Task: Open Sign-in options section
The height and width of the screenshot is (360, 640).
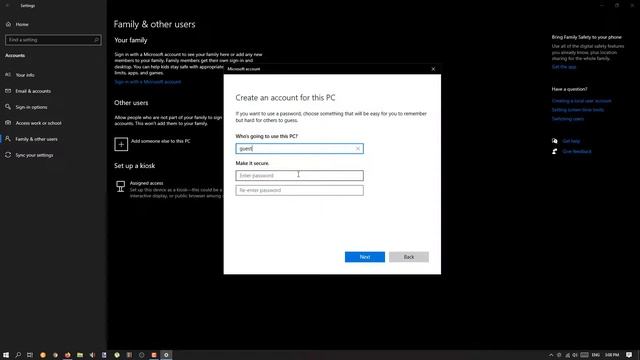Action: pyautogui.click(x=31, y=107)
